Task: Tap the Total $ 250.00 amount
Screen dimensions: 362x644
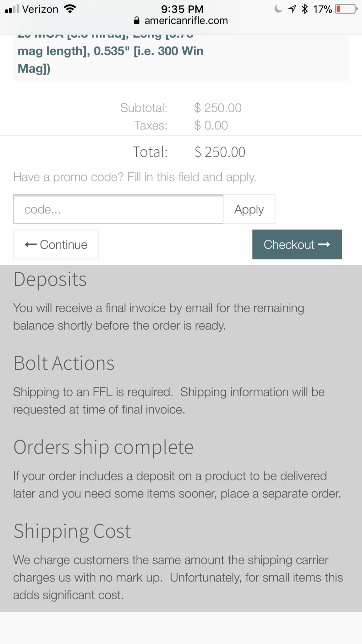Action: coord(220,152)
